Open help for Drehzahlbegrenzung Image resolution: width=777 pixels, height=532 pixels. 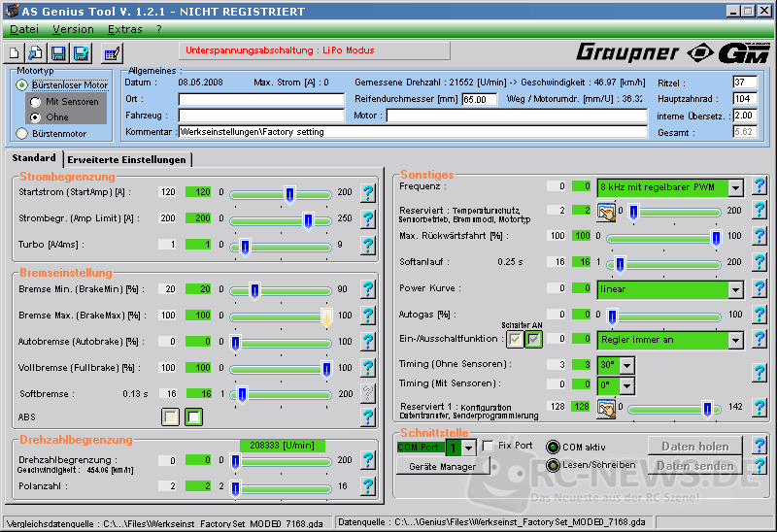[368, 460]
